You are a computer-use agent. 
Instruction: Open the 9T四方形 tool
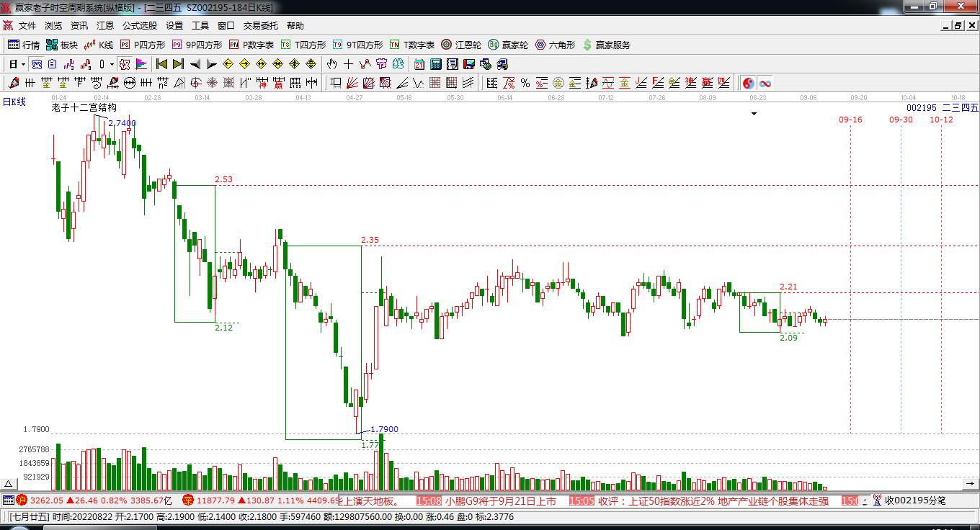357,45
